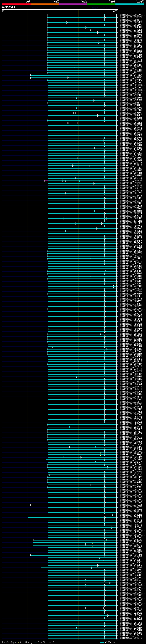
Task: Select UniRef100_C7ENV4 hit name
Action: pos(131,196)
